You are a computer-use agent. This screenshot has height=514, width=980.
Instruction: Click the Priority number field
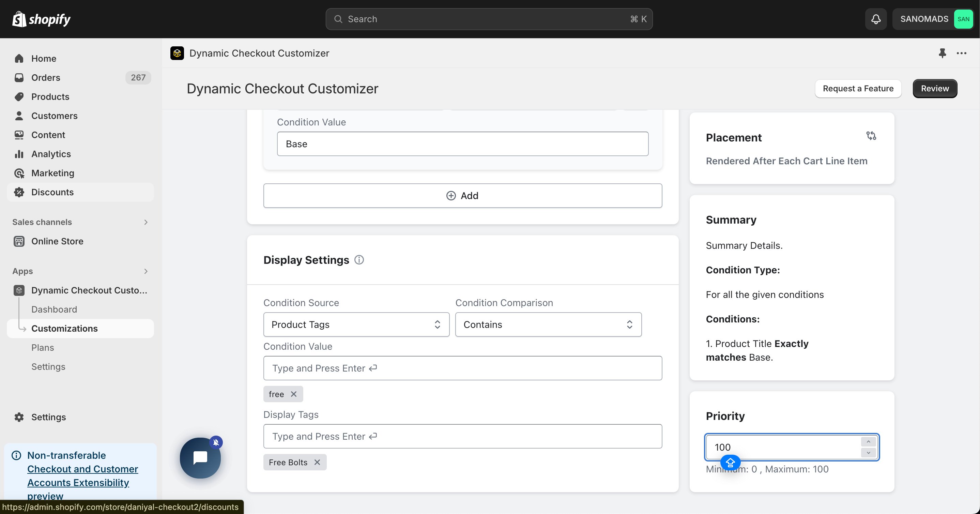click(x=784, y=447)
